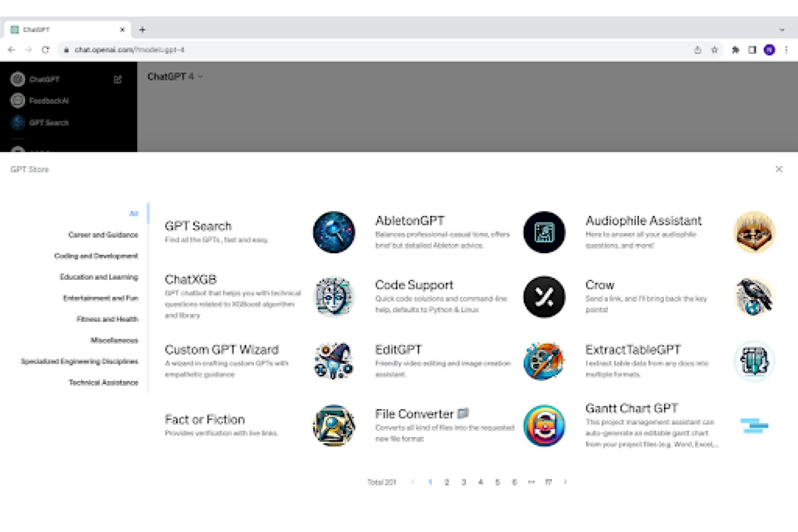Click the GPT Search avatar in sidebar
The height and width of the screenshot is (532, 798).
[x=18, y=122]
